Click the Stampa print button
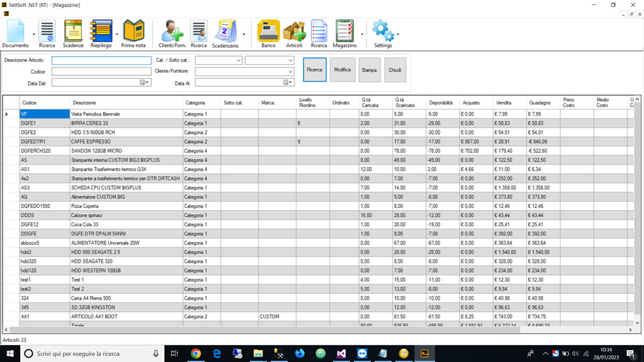This screenshot has height=362, width=644. tap(369, 70)
